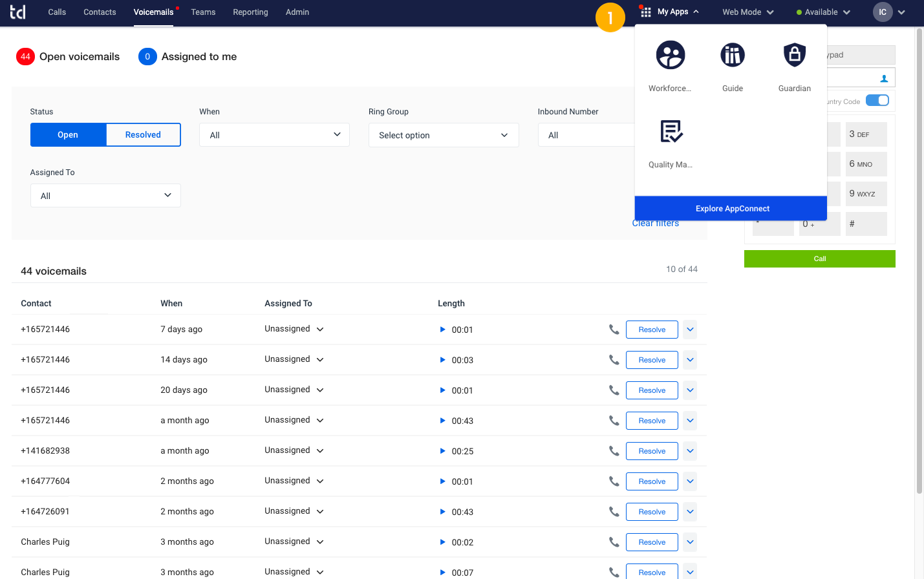Resolve the 00:02 Charles Puig voicemail
The height and width of the screenshot is (579, 924).
coord(652,542)
